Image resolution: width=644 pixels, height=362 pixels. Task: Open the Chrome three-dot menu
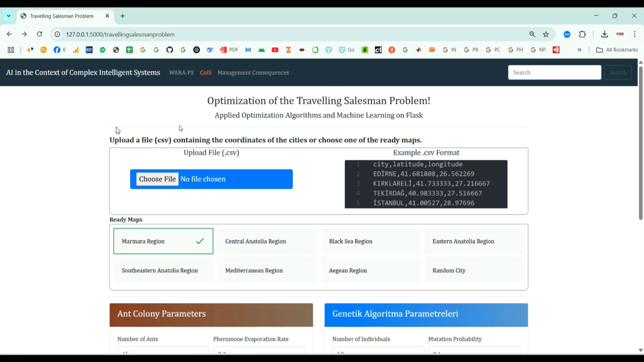pos(635,34)
